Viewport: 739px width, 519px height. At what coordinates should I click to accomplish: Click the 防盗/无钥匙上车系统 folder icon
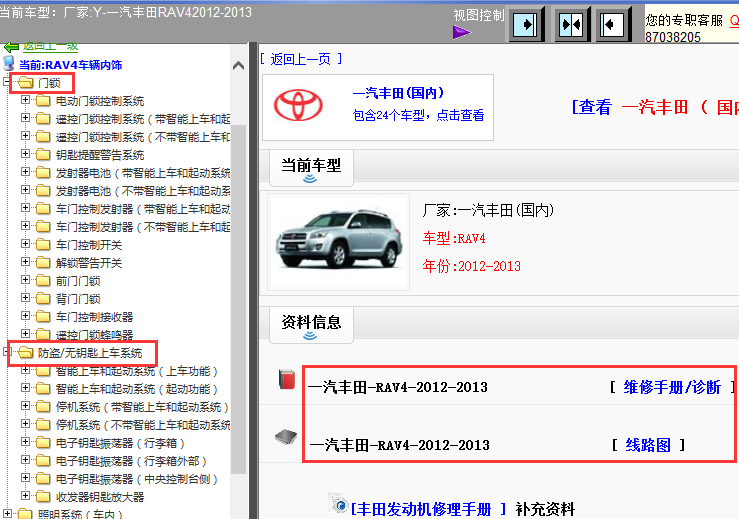pyautogui.click(x=25, y=353)
